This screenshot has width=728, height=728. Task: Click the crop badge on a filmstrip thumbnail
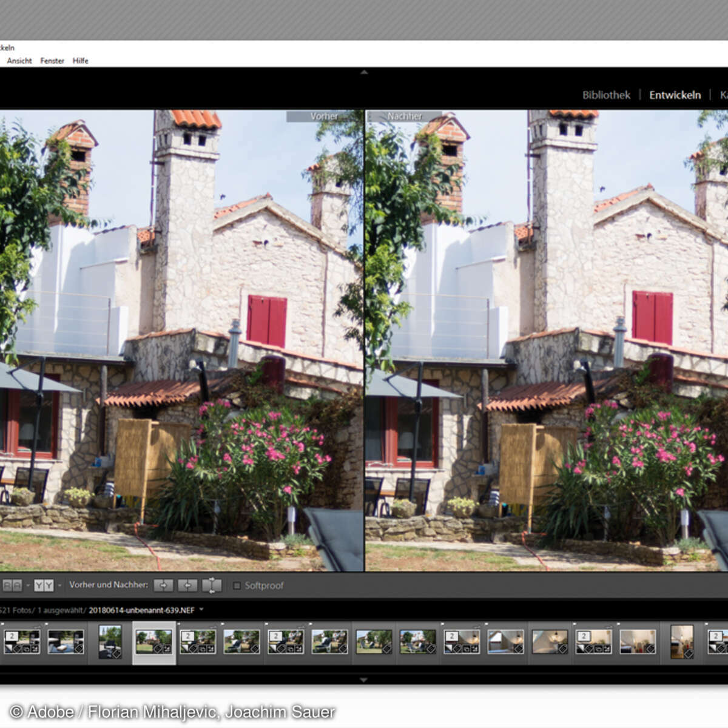[x=203, y=649]
